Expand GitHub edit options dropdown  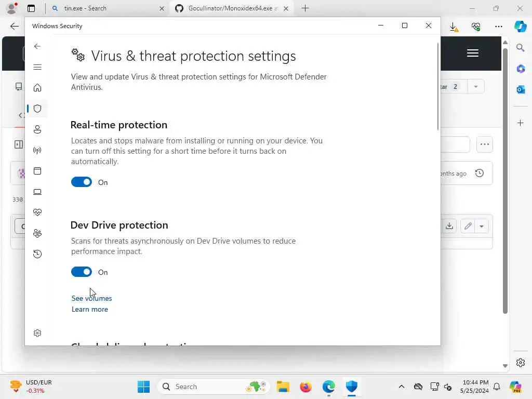tap(482, 227)
